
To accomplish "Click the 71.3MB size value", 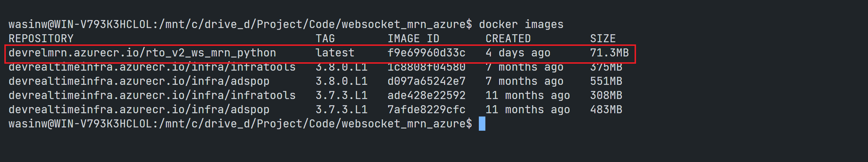I will [x=610, y=53].
